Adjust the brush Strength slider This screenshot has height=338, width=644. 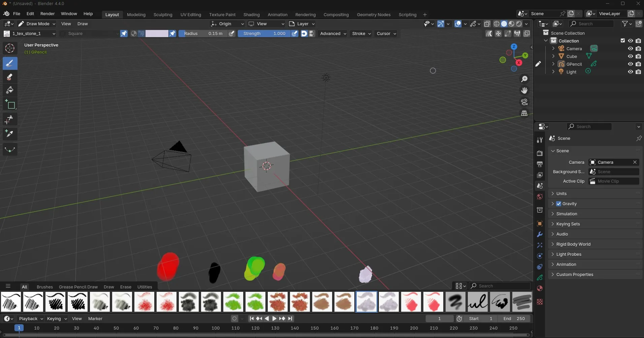coord(264,33)
